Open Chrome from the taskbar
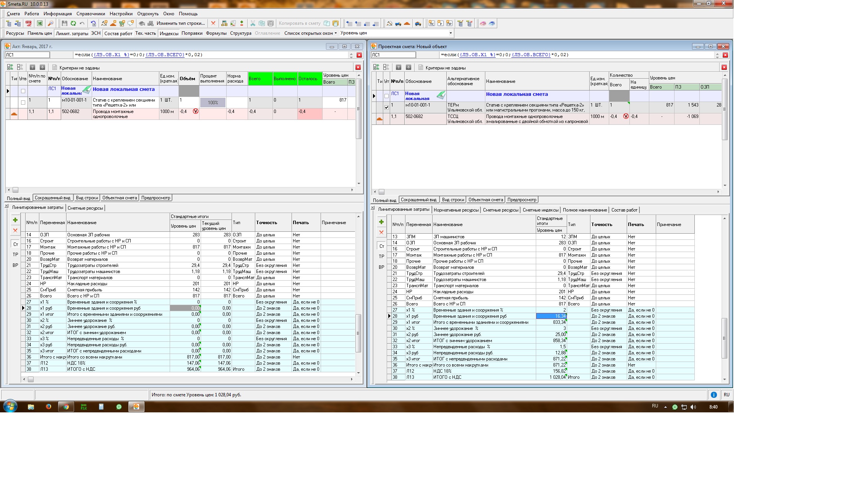The height and width of the screenshot is (504, 853). pyautogui.click(x=66, y=407)
